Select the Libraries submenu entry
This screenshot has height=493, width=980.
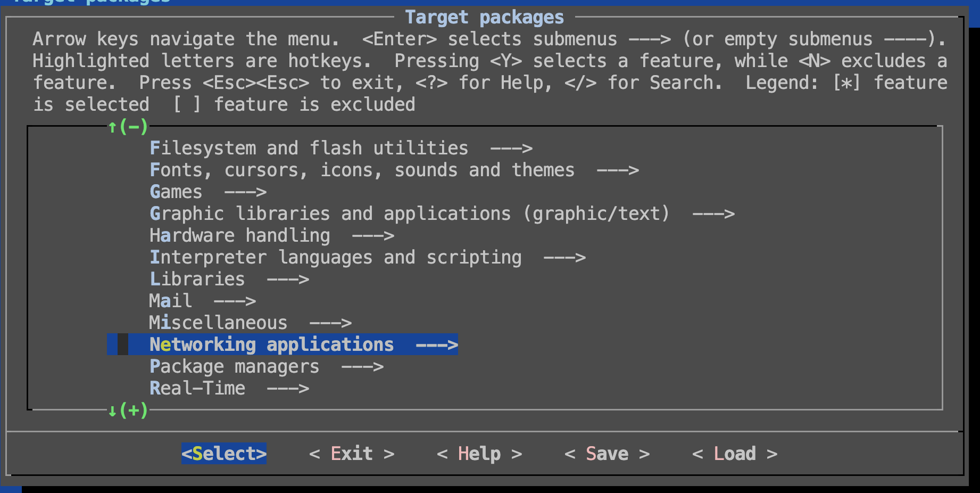click(197, 279)
